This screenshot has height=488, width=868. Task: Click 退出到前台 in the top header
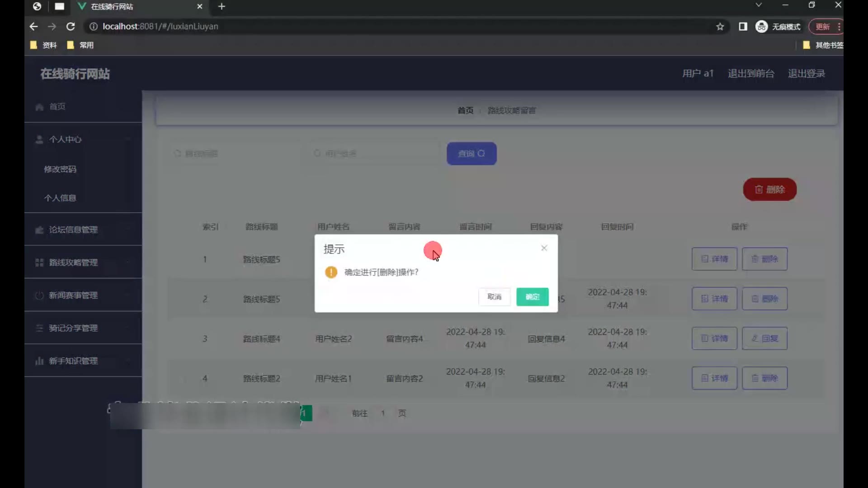(750, 74)
